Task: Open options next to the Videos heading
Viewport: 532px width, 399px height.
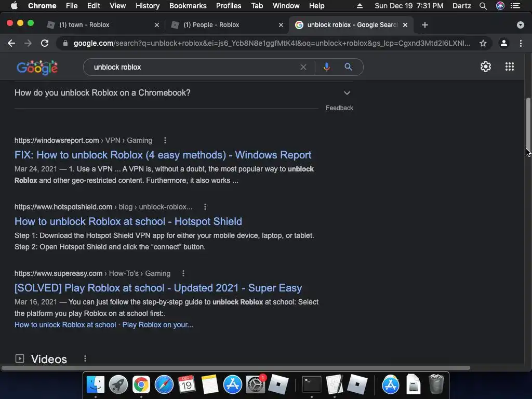Action: point(85,358)
